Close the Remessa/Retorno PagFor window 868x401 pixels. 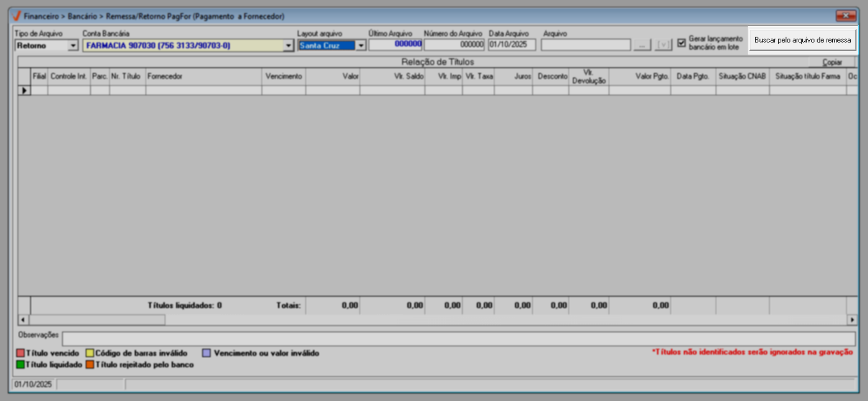[x=846, y=16]
